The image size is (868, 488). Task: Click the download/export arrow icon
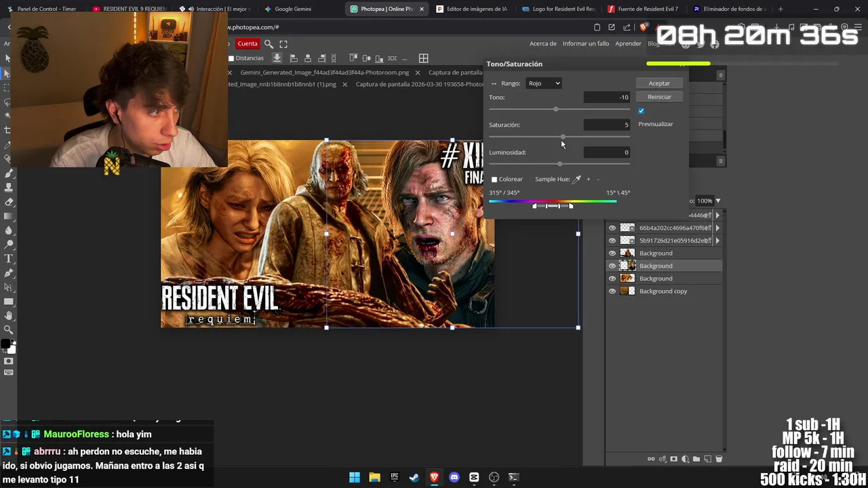(277, 58)
